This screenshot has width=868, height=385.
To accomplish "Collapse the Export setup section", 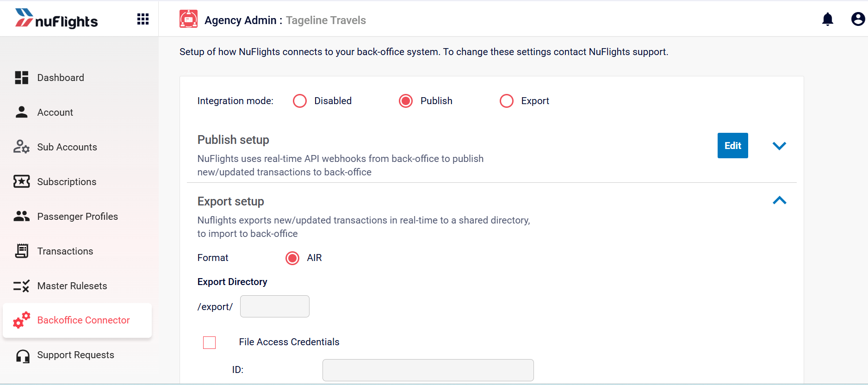I will 780,200.
